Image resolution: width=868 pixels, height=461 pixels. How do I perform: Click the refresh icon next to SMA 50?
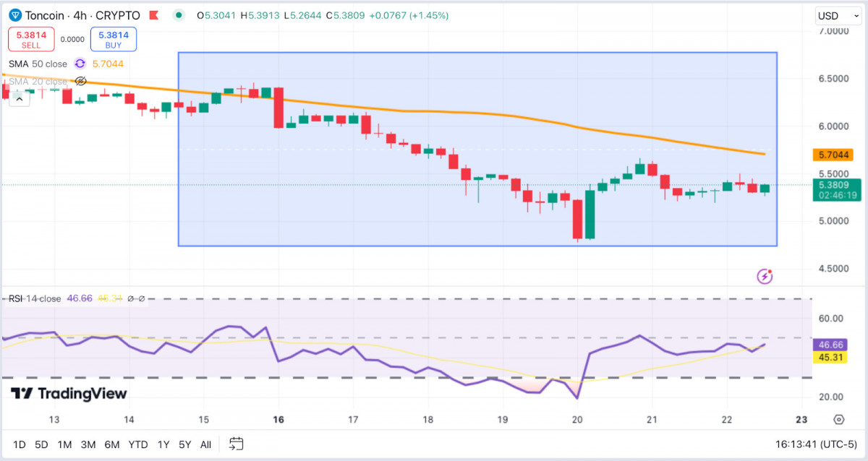pyautogui.click(x=80, y=64)
